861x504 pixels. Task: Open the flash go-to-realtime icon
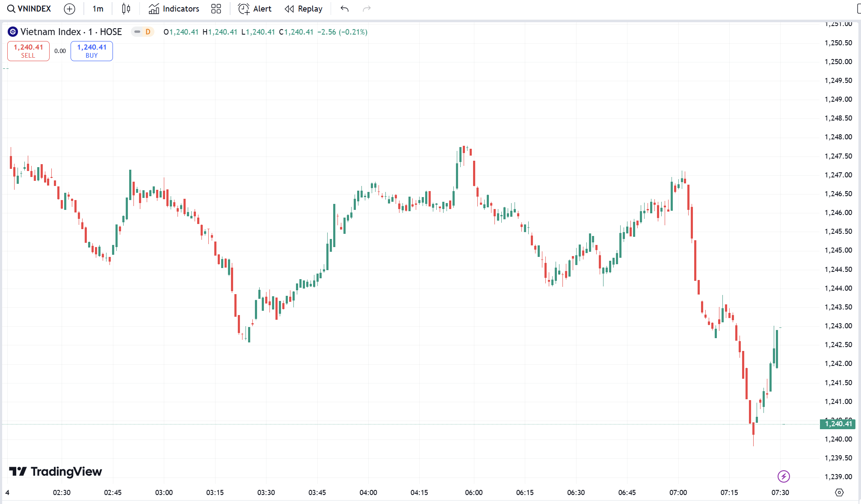pos(784,476)
